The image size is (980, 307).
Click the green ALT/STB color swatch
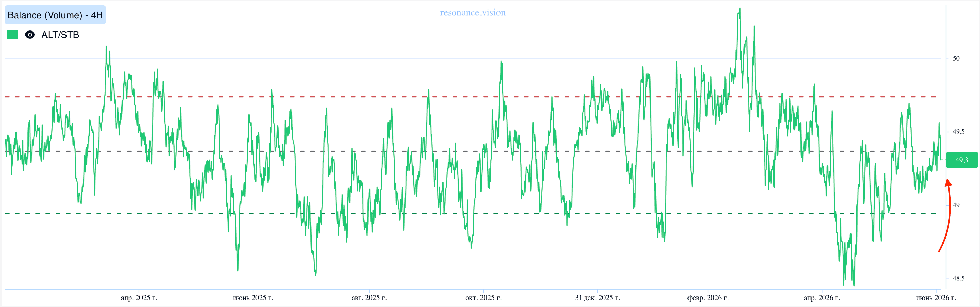click(x=13, y=35)
